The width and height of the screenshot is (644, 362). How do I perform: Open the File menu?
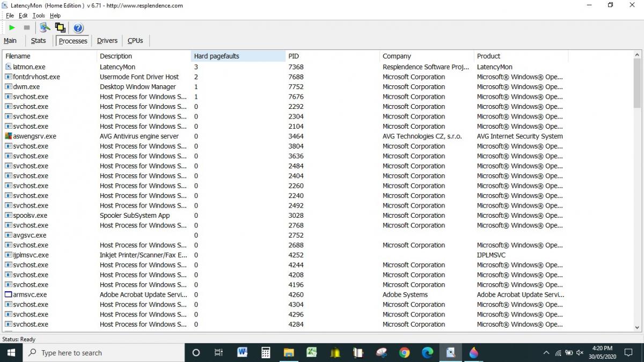[10, 16]
